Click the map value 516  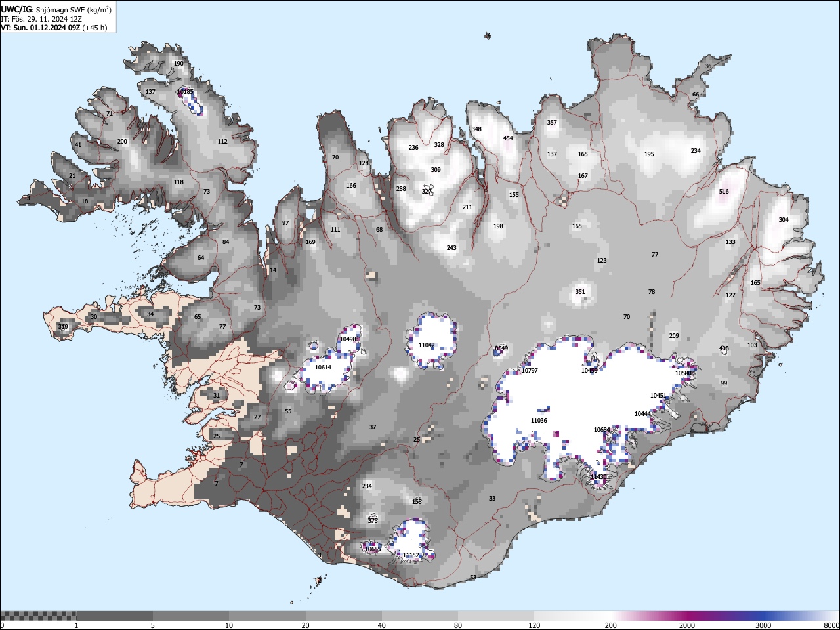(x=724, y=192)
